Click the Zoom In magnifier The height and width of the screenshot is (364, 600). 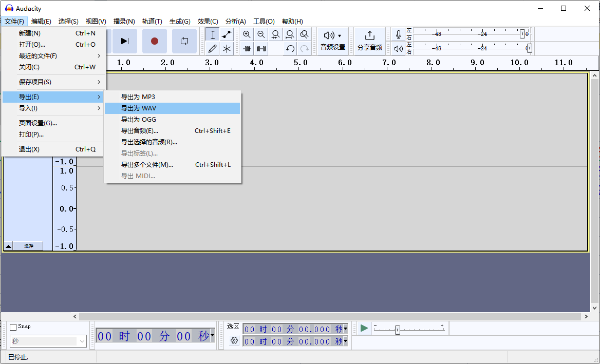[x=247, y=34]
